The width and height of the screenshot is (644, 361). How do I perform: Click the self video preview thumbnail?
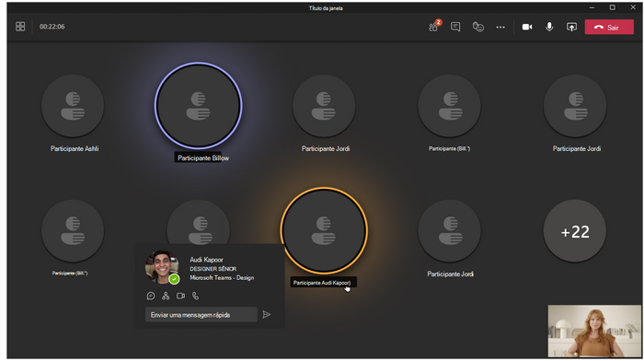(594, 331)
